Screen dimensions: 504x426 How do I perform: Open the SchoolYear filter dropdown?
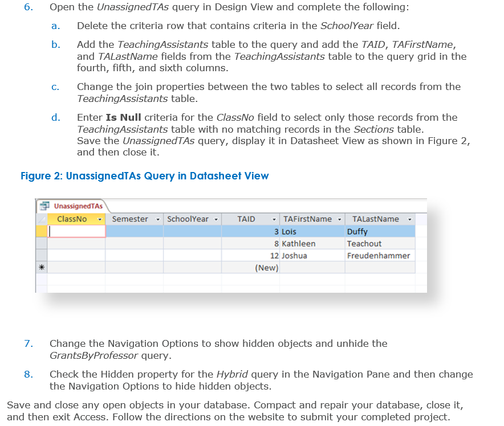click(217, 218)
